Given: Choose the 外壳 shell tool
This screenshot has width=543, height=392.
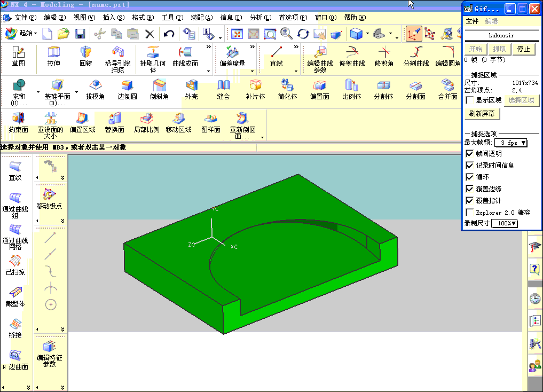Looking at the screenshot, I should tap(192, 89).
